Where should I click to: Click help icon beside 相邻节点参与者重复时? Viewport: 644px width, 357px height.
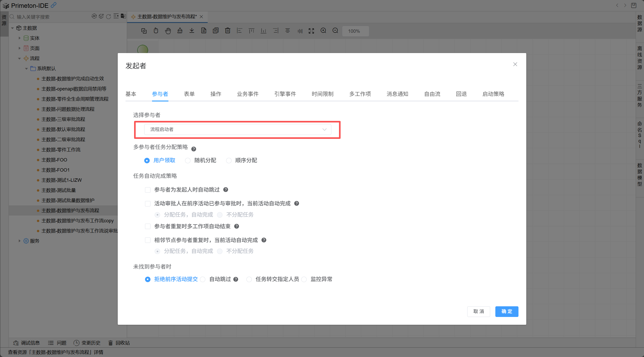click(264, 240)
